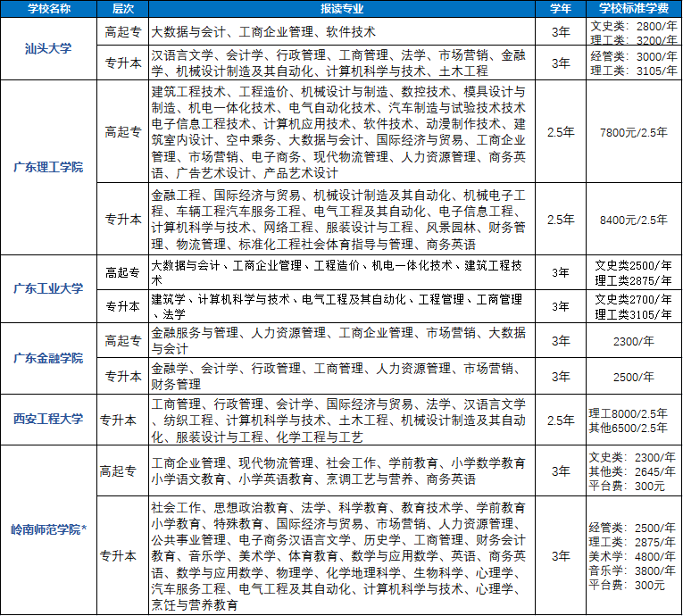Image resolution: width=683 pixels, height=616 pixels.
Task: Select 汕头大学 高起专 level cell
Action: tap(123, 31)
